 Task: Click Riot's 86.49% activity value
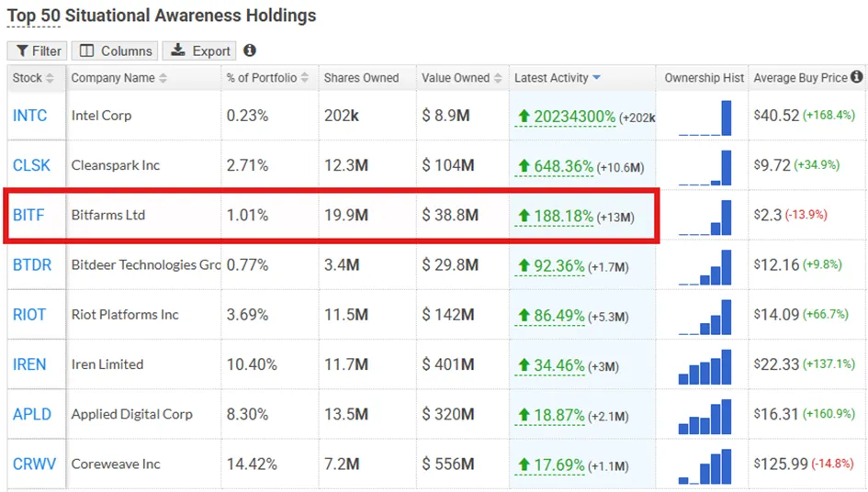[x=559, y=316]
